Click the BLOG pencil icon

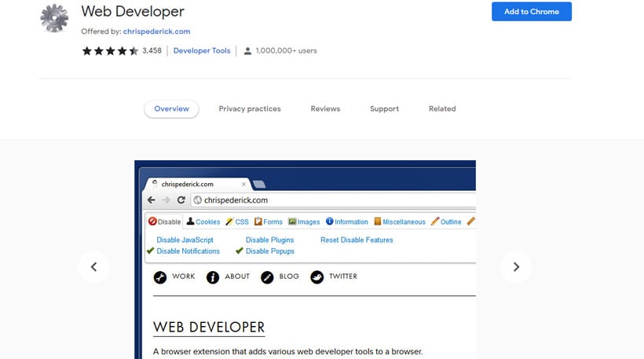click(x=267, y=277)
